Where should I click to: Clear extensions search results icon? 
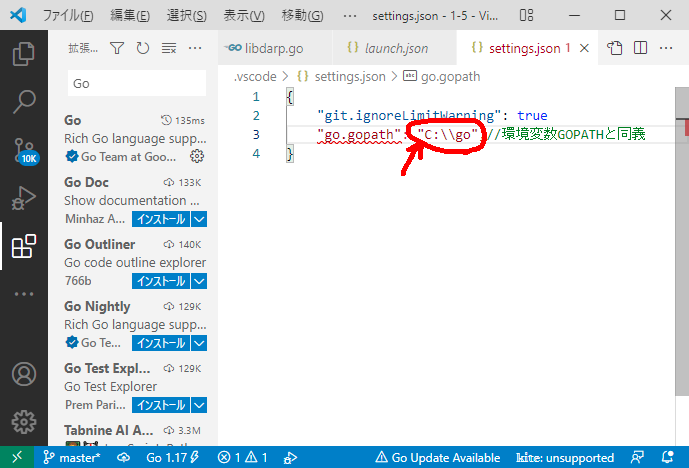coord(169,48)
